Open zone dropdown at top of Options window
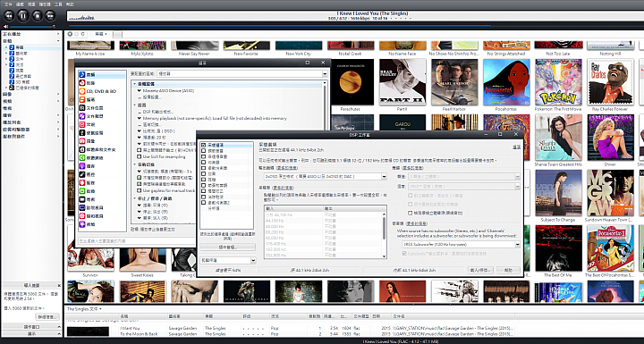 tap(325, 74)
